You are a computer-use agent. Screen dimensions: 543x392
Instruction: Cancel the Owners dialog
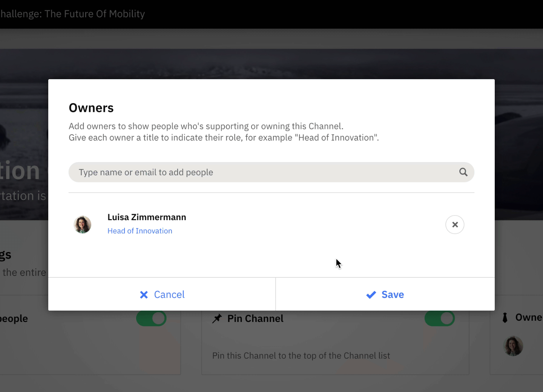tap(162, 294)
